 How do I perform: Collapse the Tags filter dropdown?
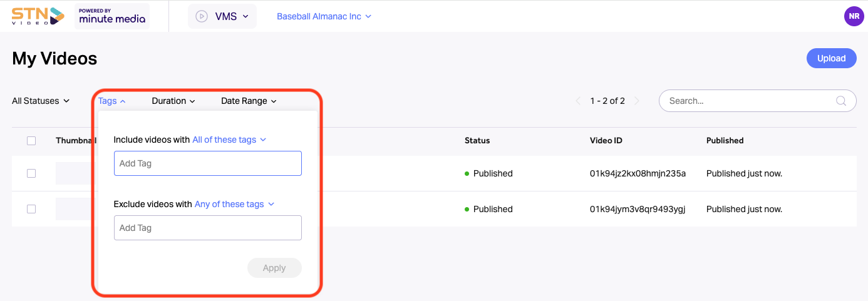[x=112, y=101]
